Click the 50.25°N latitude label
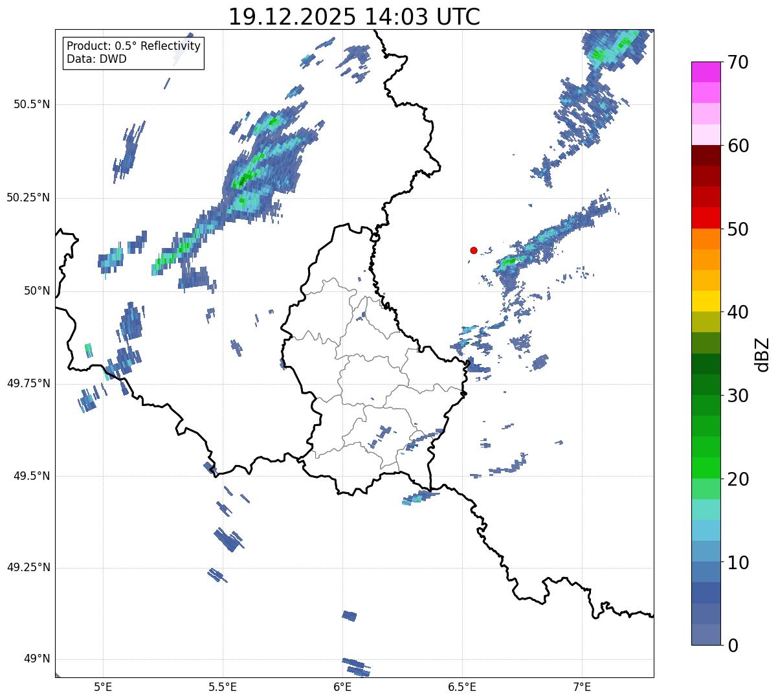 tap(28, 198)
